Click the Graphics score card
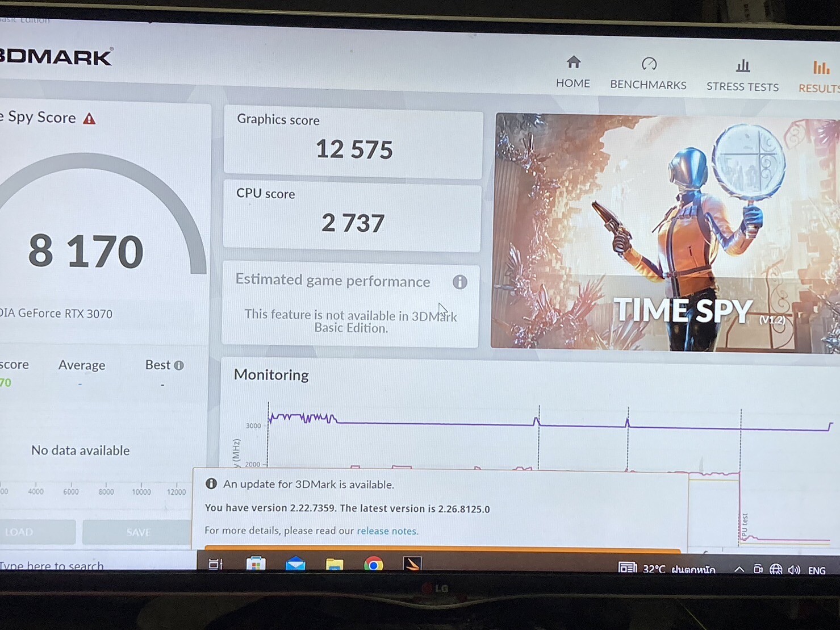The width and height of the screenshot is (840, 630). [353, 141]
